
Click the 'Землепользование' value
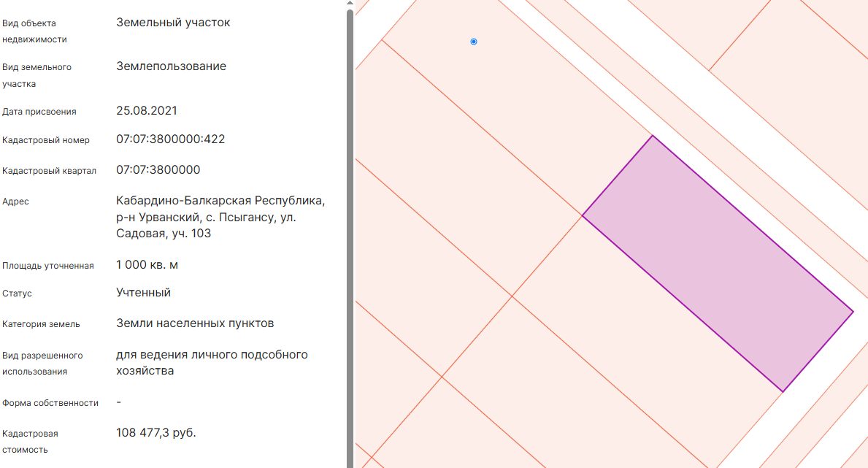tap(171, 66)
